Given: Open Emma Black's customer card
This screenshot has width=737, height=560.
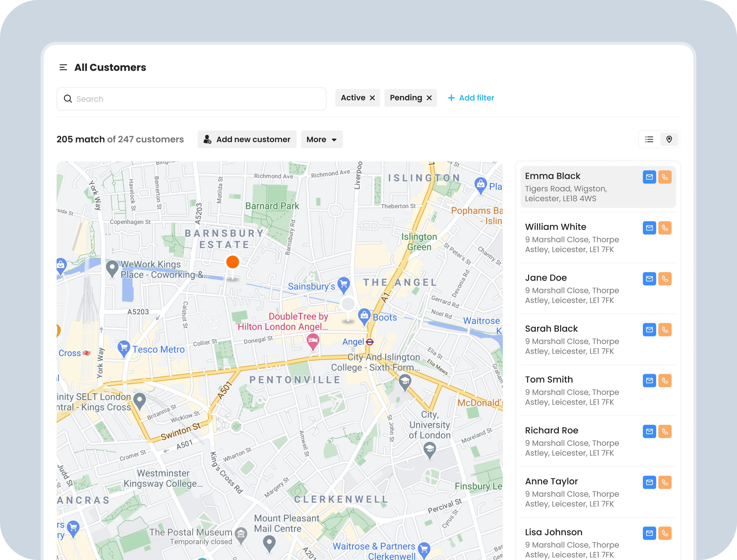Looking at the screenshot, I should [x=573, y=187].
